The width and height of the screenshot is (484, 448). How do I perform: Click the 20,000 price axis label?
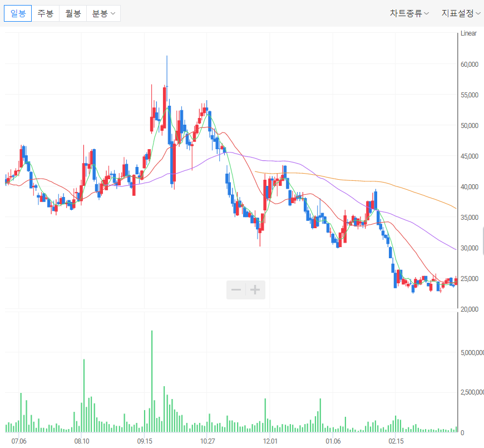tap(470, 309)
